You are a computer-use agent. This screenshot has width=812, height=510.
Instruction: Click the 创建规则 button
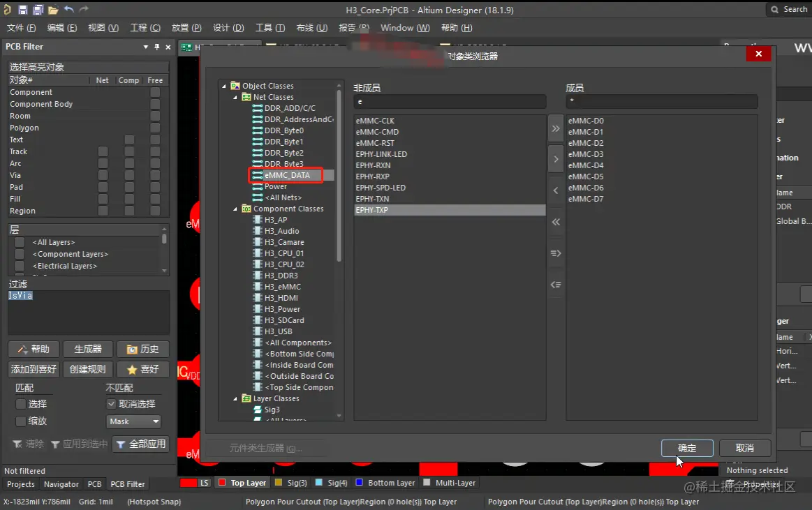(88, 369)
